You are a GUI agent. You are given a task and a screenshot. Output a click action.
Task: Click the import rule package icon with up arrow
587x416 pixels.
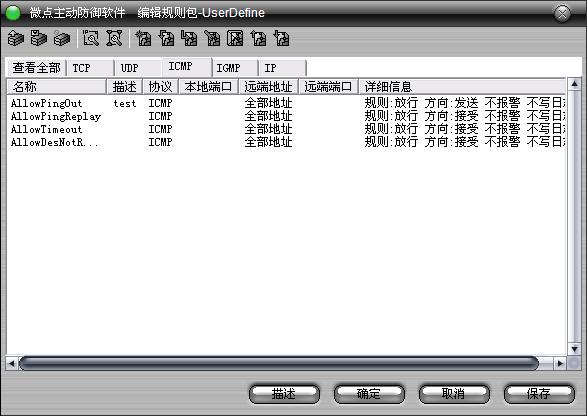click(16, 38)
